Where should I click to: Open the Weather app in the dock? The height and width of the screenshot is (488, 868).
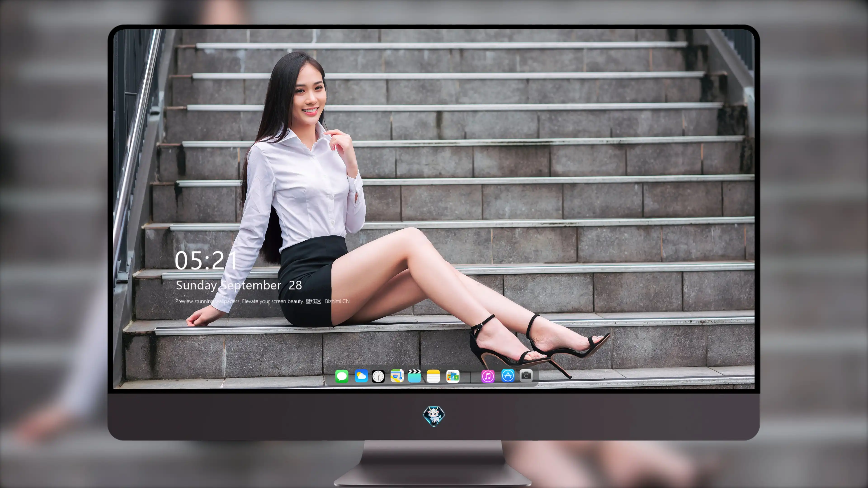pos(361,376)
